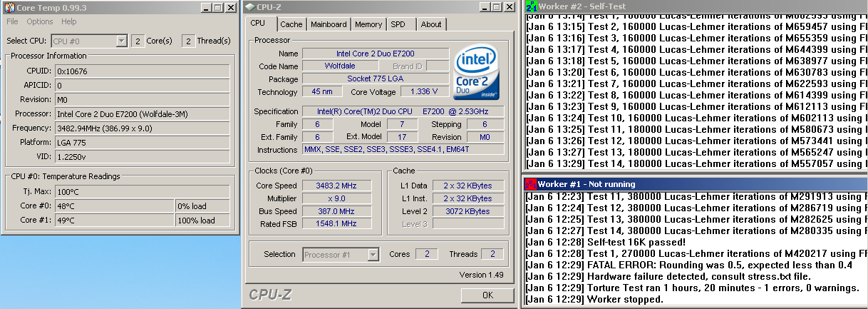Close the Core Temp window
The image size is (868, 309).
tap(229, 7)
